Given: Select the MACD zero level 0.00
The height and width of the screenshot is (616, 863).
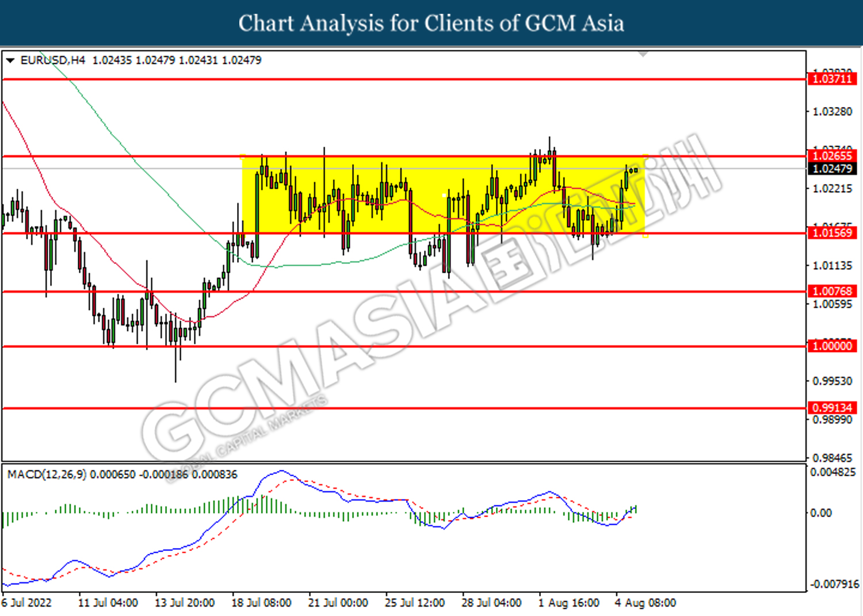Looking at the screenshot, I should 820,512.
